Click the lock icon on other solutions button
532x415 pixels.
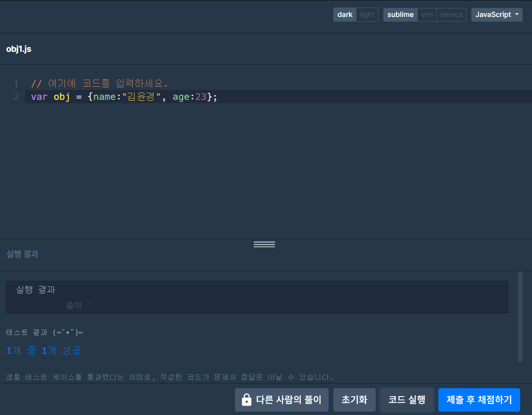pyautogui.click(x=247, y=400)
